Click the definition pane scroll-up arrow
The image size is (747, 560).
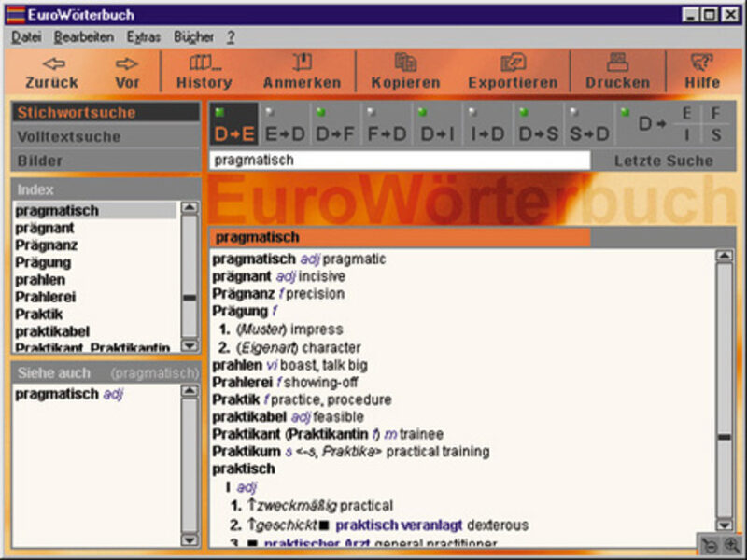pyautogui.click(x=725, y=256)
